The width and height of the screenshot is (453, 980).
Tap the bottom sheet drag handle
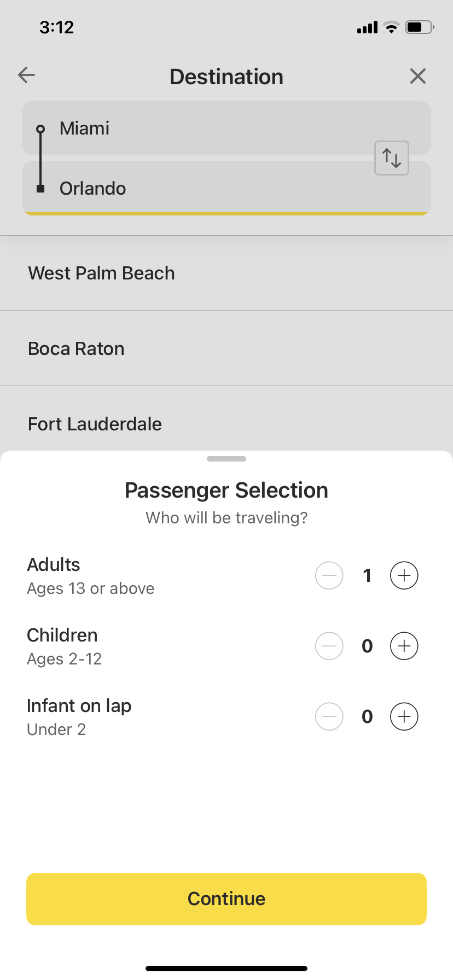click(226, 459)
